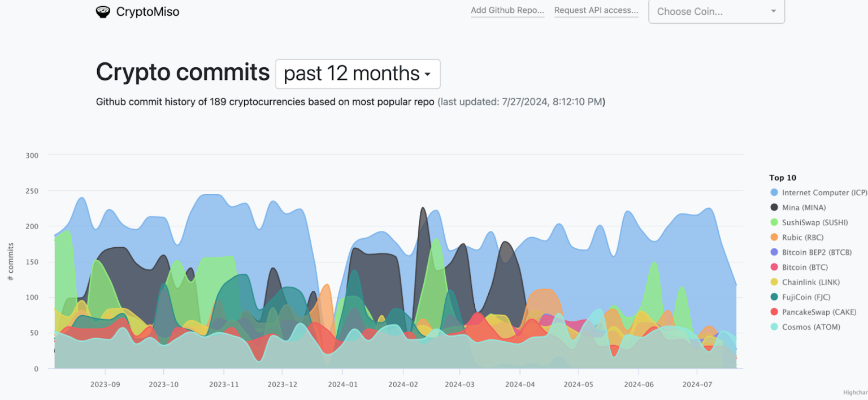
Task: Click the Choose Coin dropdown arrow
Action: coord(774,11)
